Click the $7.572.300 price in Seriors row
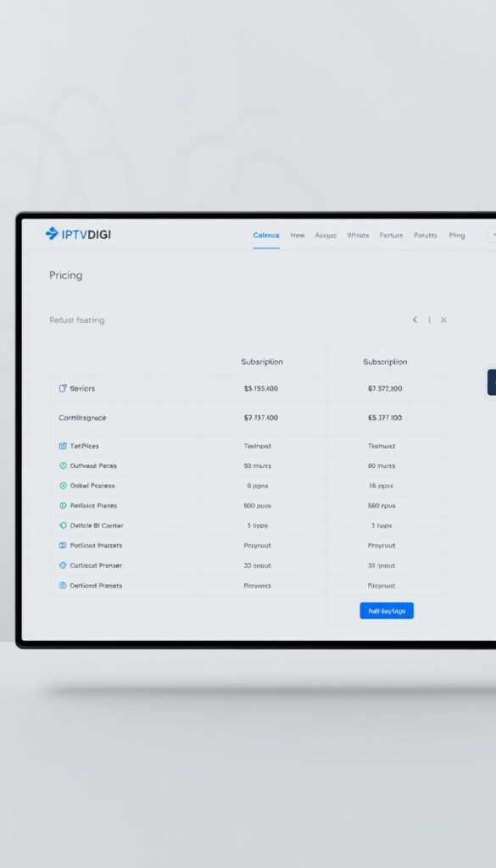 [385, 388]
